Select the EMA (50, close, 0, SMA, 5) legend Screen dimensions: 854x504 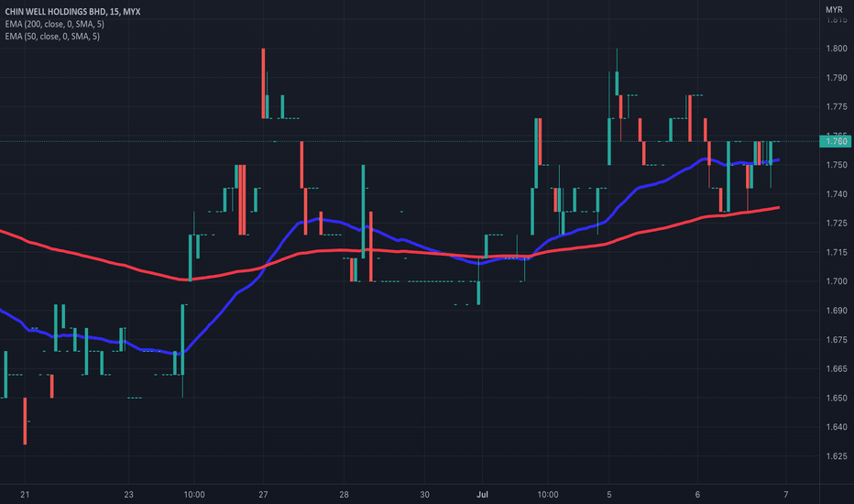pos(52,37)
